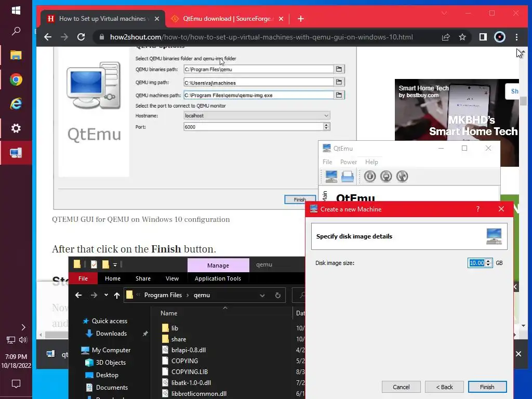Click the Chrome address bar URL

pyautogui.click(x=261, y=37)
